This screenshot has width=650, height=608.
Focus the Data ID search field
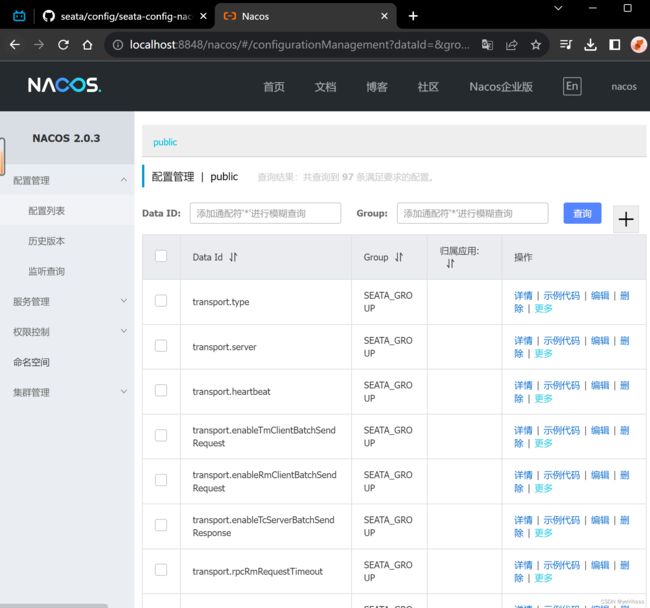point(265,213)
